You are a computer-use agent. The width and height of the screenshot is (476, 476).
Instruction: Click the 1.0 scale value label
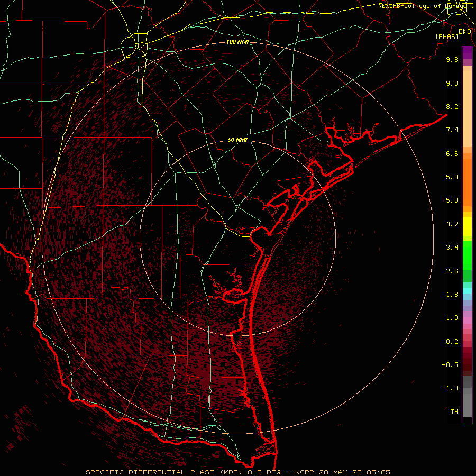point(452,318)
